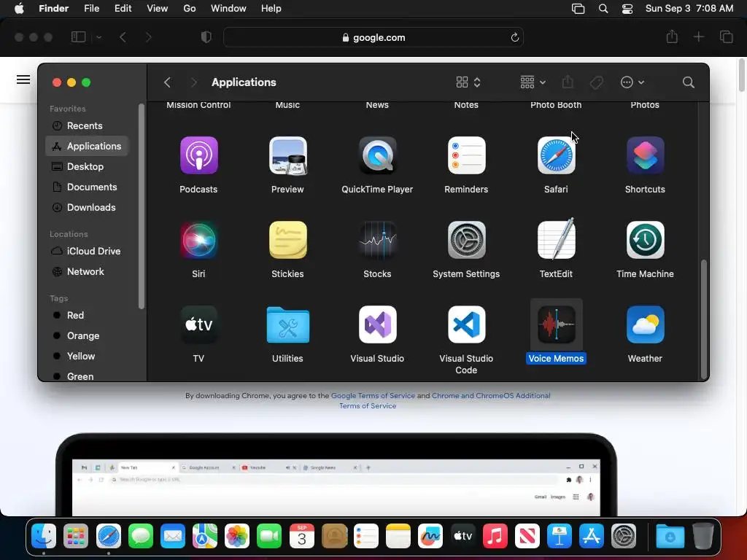The height and width of the screenshot is (560, 747).
Task: Click the Edit Tags icon in Finder
Action: (596, 82)
